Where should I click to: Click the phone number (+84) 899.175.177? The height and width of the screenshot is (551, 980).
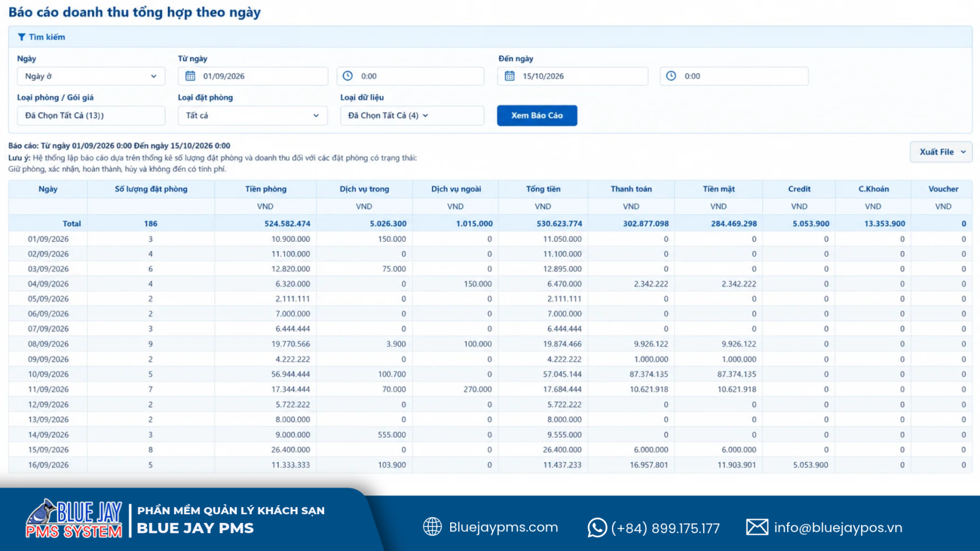(666, 528)
